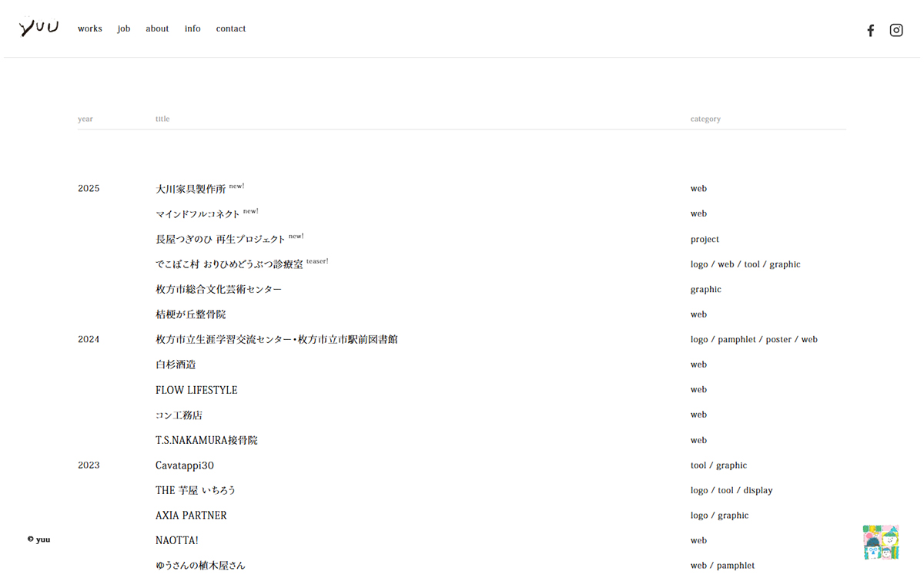Screen dimensions: 924x578
Task: Open the Cavatappi30 work
Action: pyautogui.click(x=185, y=465)
